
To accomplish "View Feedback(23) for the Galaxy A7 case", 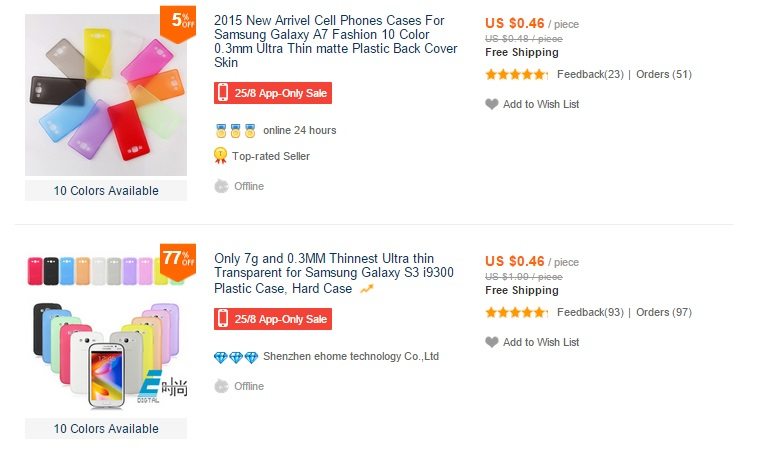I will [x=590, y=74].
